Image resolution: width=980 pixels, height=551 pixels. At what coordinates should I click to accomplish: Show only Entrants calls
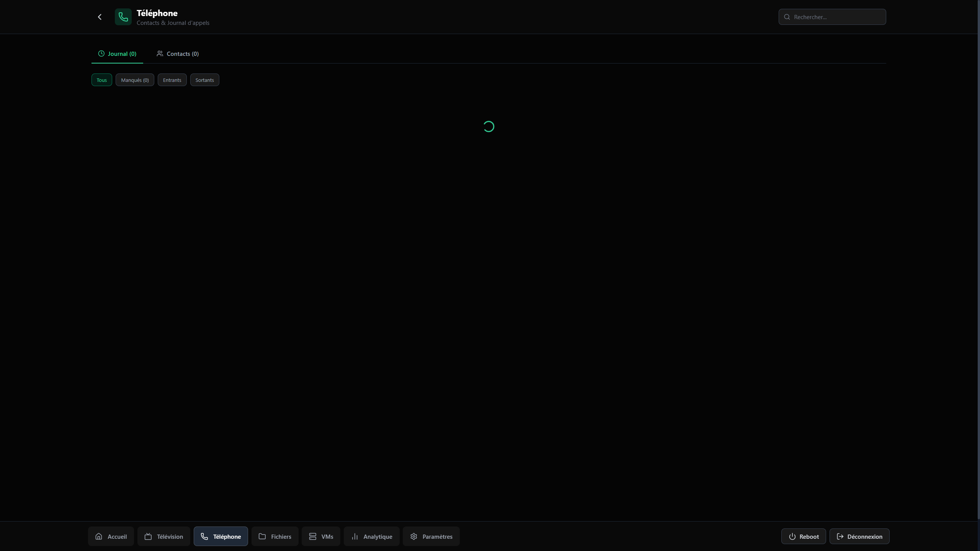tap(172, 80)
